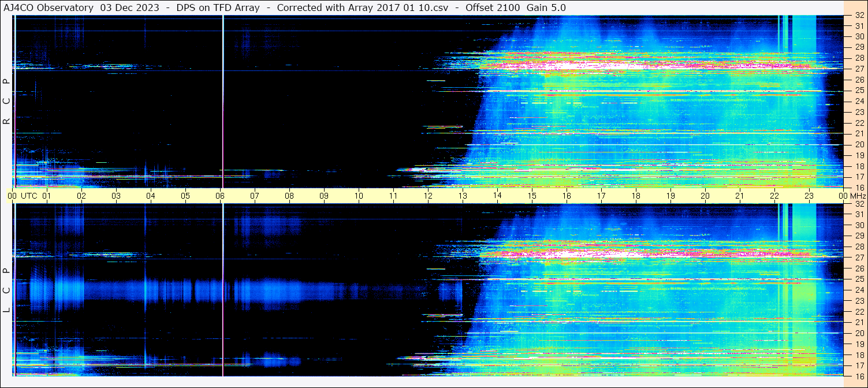868x388 pixels.
Task: Click the '01' hour label on the UTC axis
Action: pyautogui.click(x=47, y=196)
